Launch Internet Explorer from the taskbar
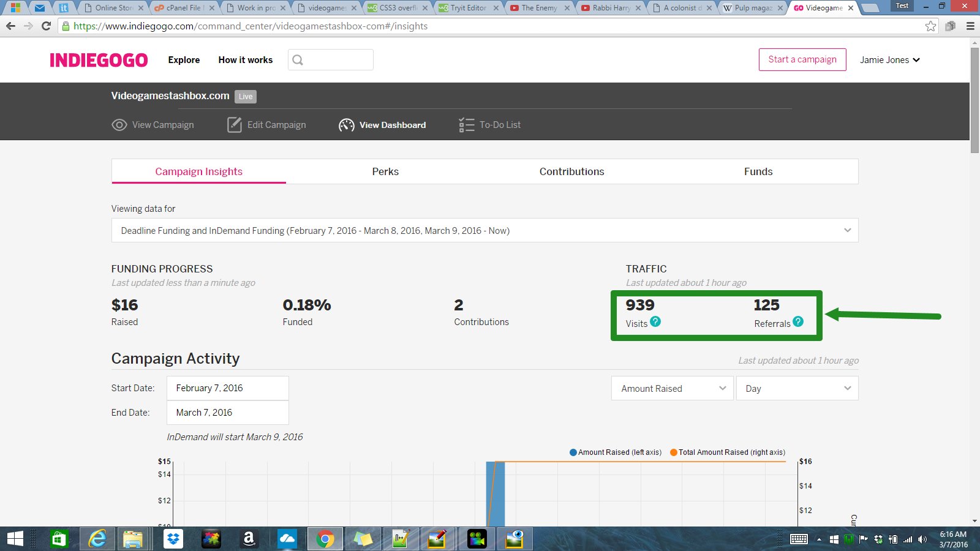Screen dimensions: 980x551 tap(97, 539)
